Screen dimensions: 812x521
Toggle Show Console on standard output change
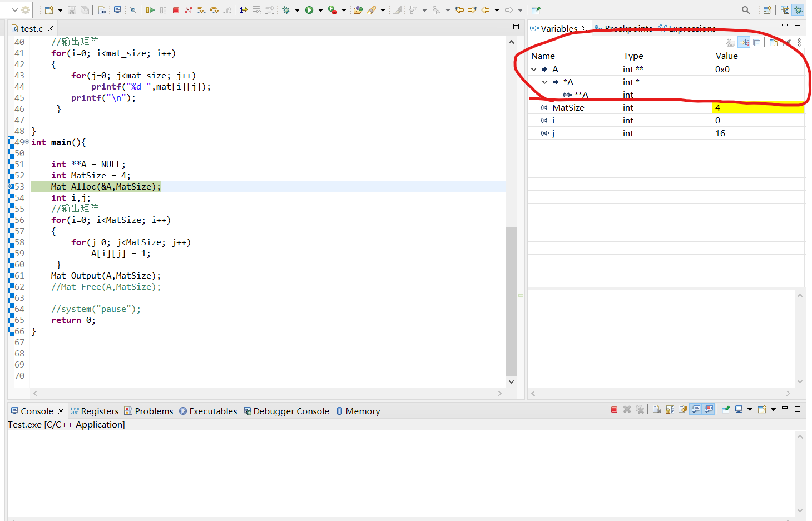point(696,410)
